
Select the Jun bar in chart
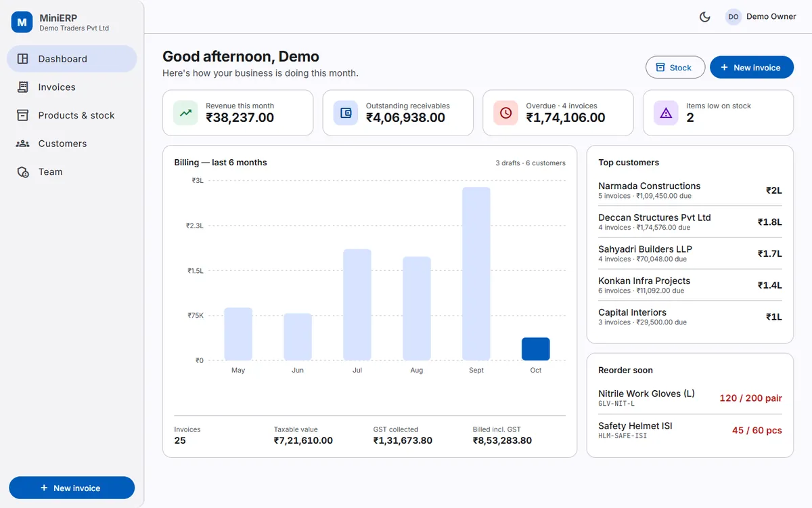pos(298,337)
